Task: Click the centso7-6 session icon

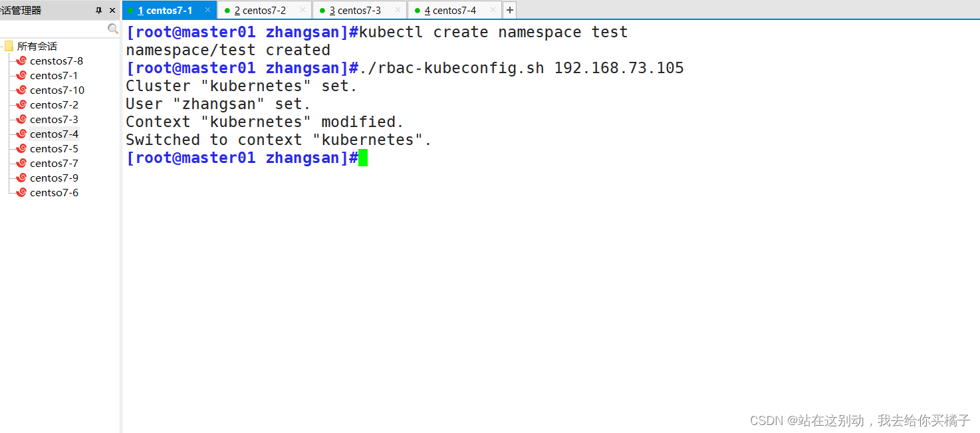Action: click(x=21, y=193)
